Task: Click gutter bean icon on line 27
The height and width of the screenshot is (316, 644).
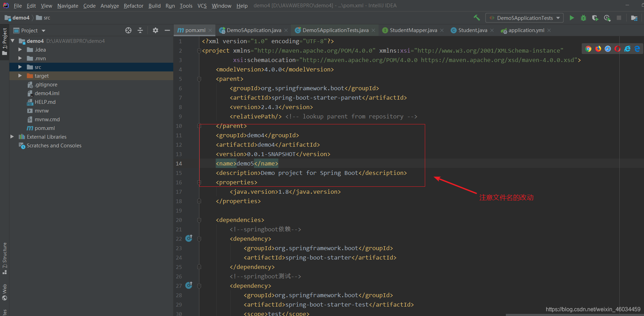Action: pos(189,285)
